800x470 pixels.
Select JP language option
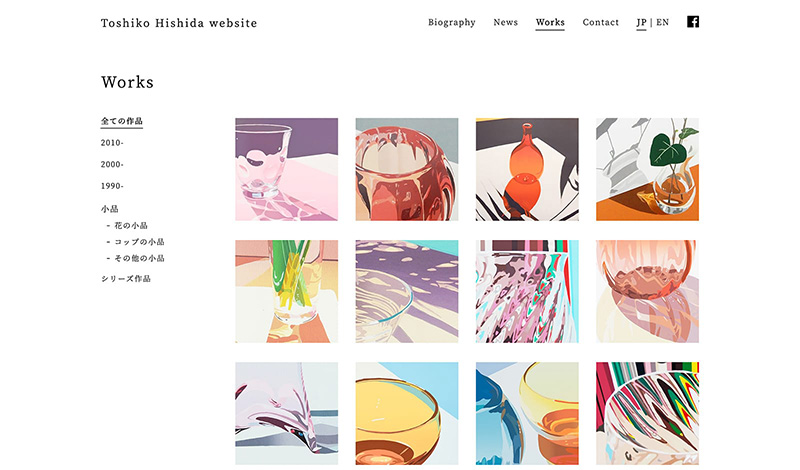[641, 22]
